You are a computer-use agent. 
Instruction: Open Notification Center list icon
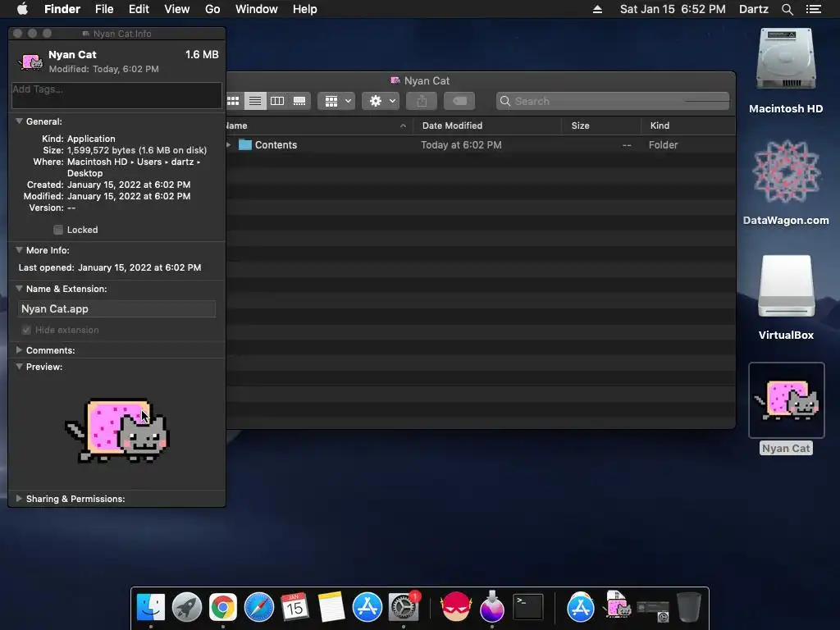pos(814,9)
